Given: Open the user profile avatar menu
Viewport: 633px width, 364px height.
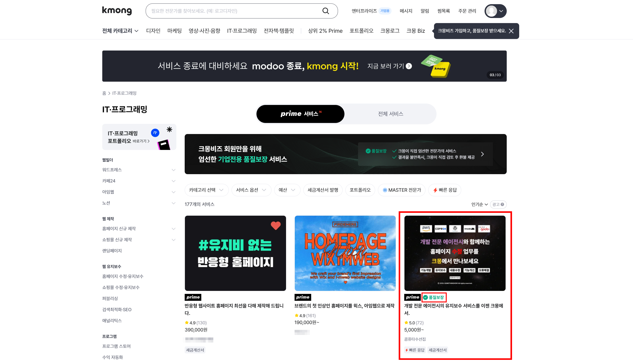Looking at the screenshot, I should (x=495, y=11).
